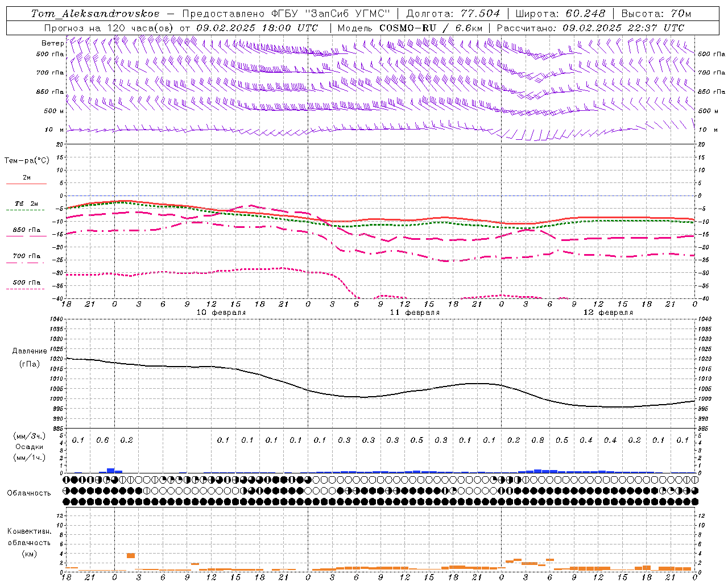Click the Конвективн. convective cloud label
728x582 pixels.
[x=30, y=531]
